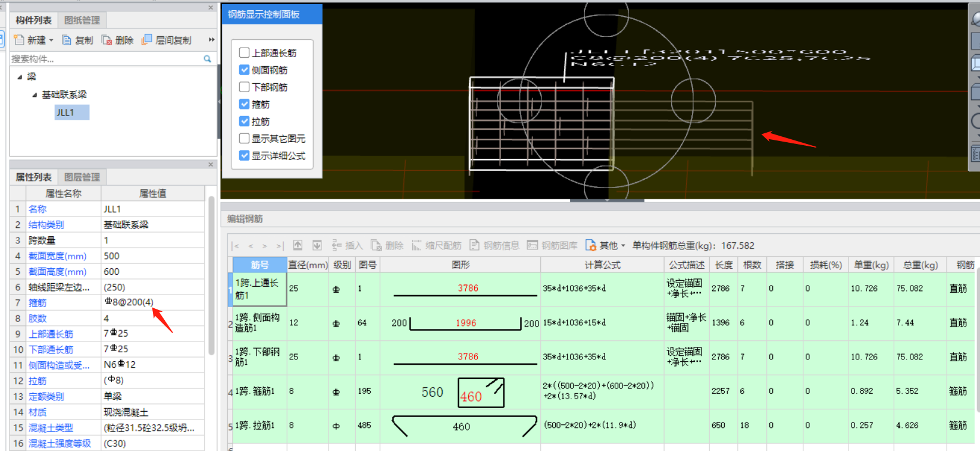The height and width of the screenshot is (451, 980).
Task: Close the property list panel
Action: [x=211, y=165]
